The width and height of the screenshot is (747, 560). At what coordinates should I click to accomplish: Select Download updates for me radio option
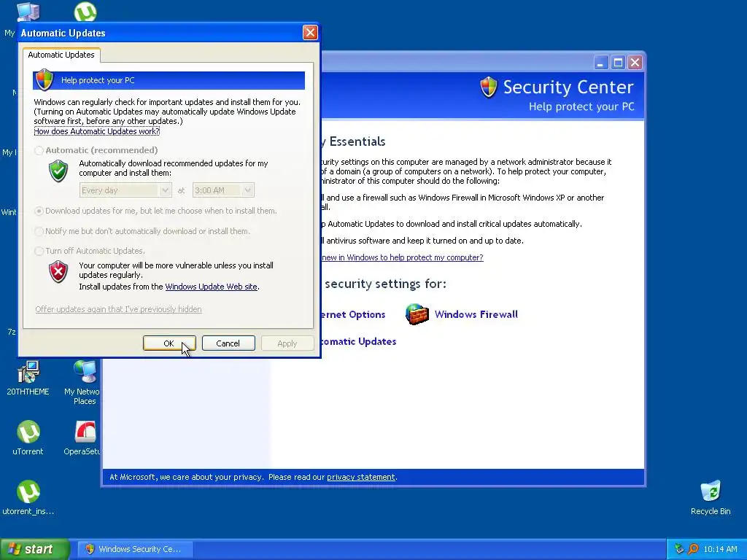(39, 211)
